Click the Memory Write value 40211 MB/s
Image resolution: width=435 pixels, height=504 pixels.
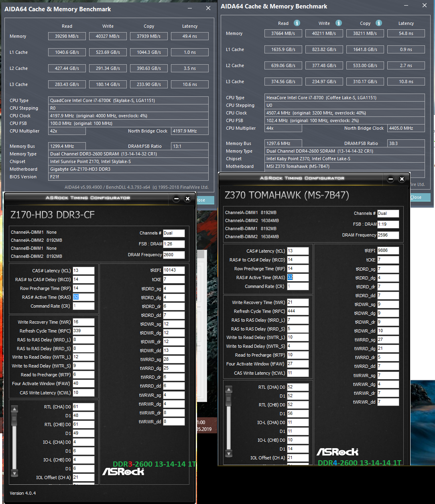(324, 33)
